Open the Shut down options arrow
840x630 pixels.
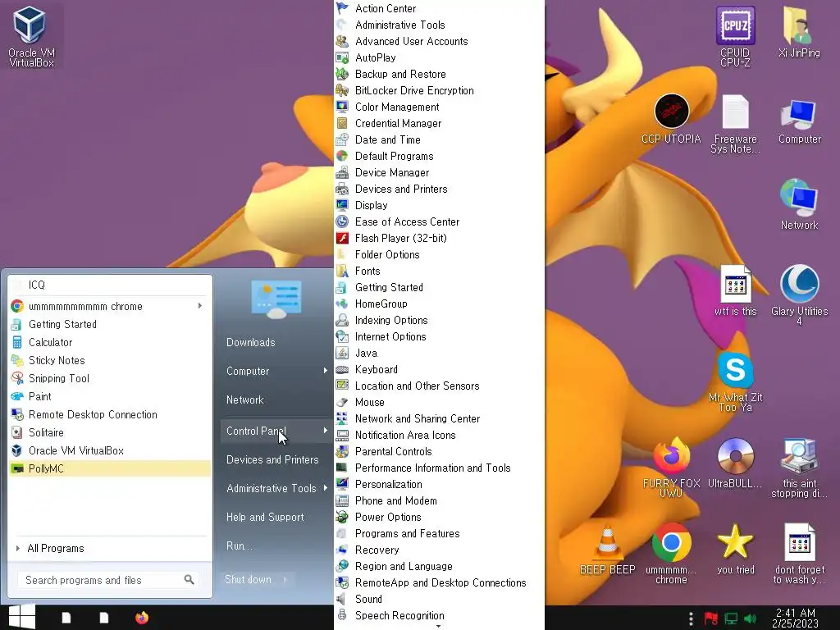(285, 580)
